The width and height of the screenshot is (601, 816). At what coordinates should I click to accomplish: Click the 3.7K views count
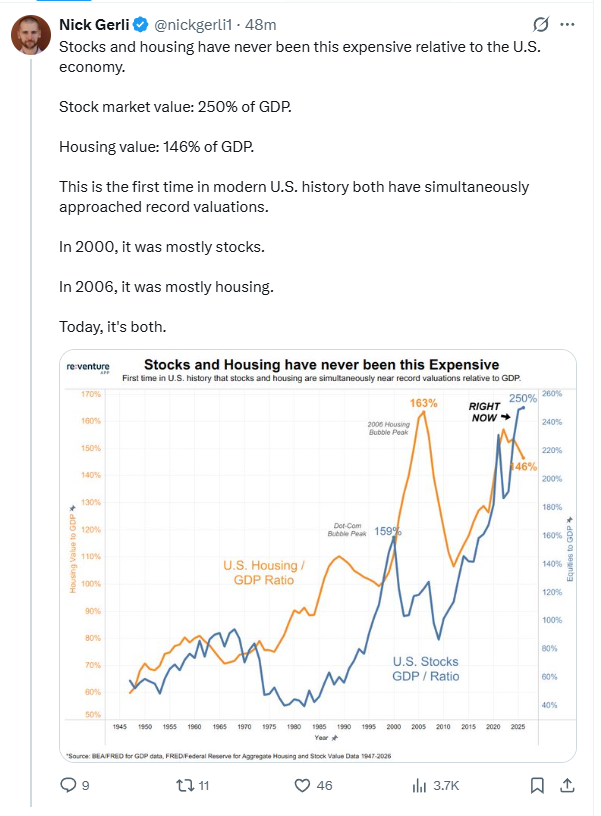pyautogui.click(x=446, y=785)
